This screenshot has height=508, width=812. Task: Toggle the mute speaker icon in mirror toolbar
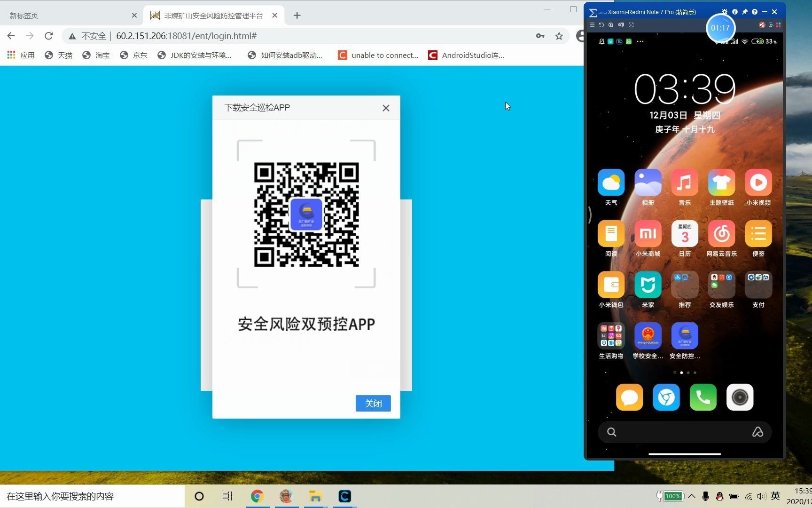[x=762, y=25]
